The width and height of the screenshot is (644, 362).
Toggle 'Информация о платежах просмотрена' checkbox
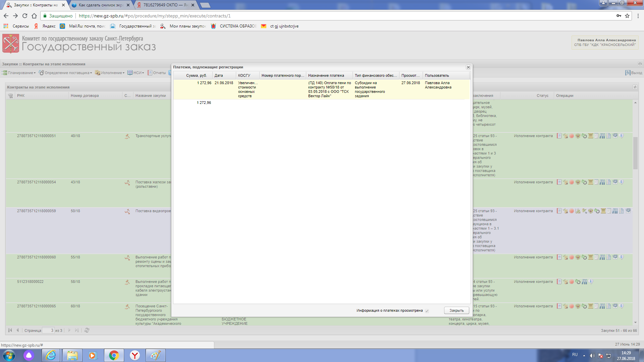(x=427, y=311)
